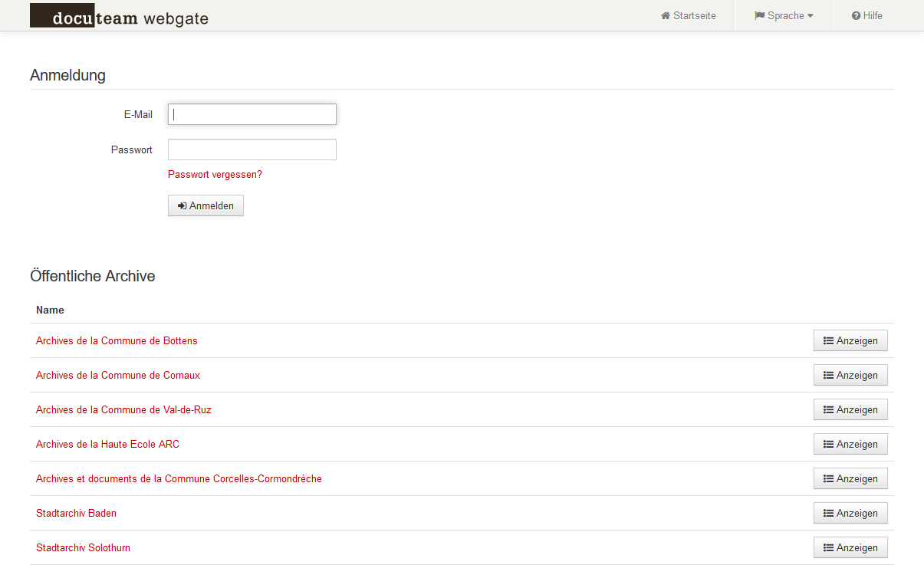924x565 pixels.
Task: Open the Corcelles-Cormondrèche archives link
Action: point(179,478)
